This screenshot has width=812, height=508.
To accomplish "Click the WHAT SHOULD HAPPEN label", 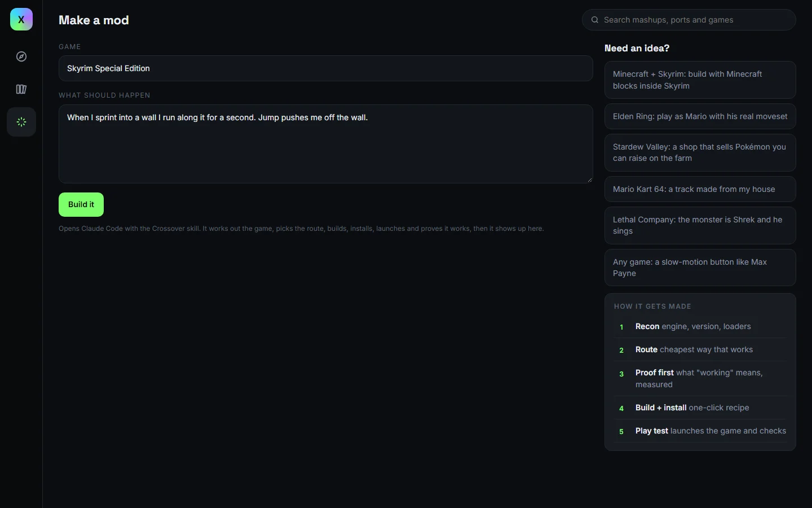I will (104, 95).
